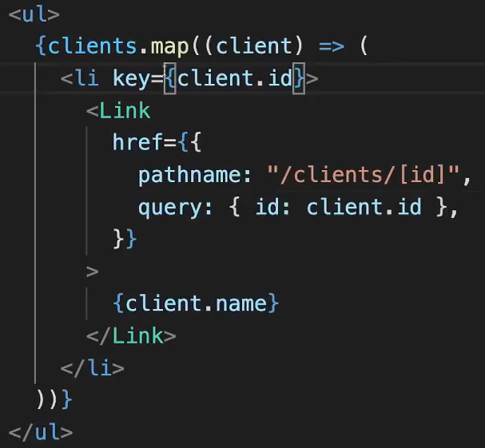Click the closing </Link> tag
Viewport: 485px width, 448px height.
[131, 335]
